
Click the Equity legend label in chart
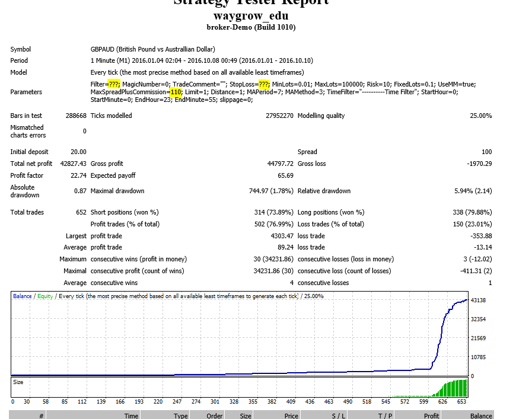point(45,296)
